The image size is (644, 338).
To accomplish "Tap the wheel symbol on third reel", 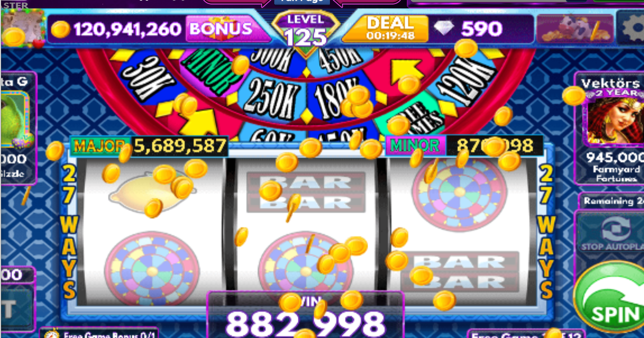I will pyautogui.click(x=460, y=192).
